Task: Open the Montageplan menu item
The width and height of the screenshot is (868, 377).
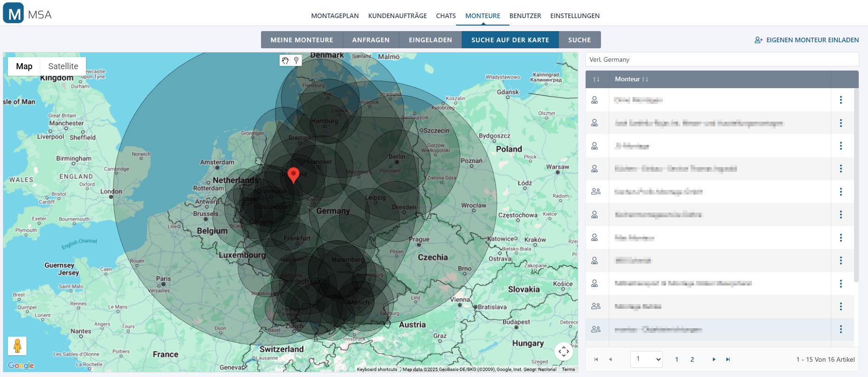Action: (x=334, y=16)
